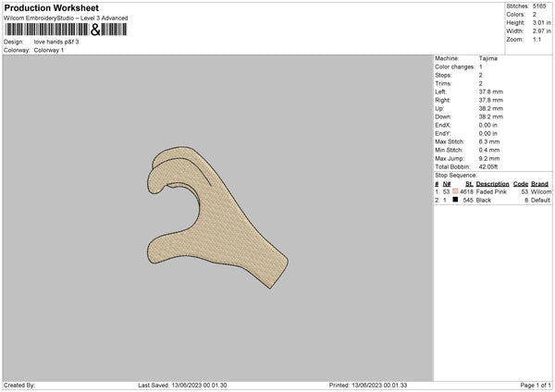This screenshot has width=555, height=392.
Task: Click the design name 'love hands p&f 3'
Action: [56, 42]
